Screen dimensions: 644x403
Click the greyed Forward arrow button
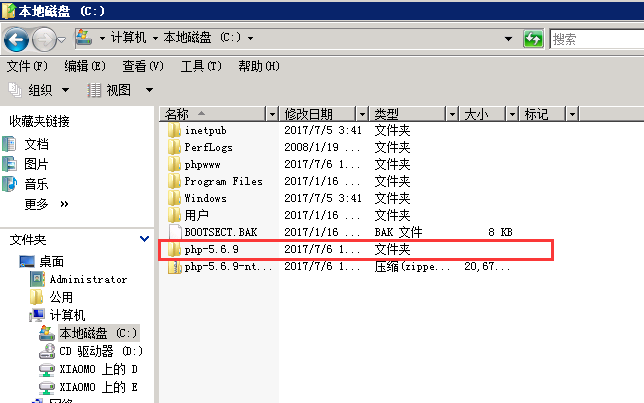tap(44, 39)
